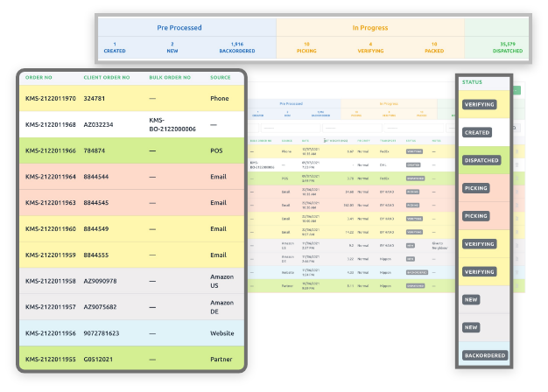Image resolution: width=548 pixels, height=392 pixels.
Task: Click the Dispatched badge in the Status column
Action: (481, 161)
